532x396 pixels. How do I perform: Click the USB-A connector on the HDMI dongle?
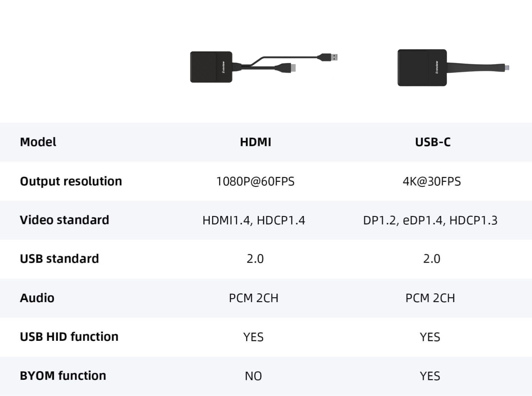[x=331, y=57]
